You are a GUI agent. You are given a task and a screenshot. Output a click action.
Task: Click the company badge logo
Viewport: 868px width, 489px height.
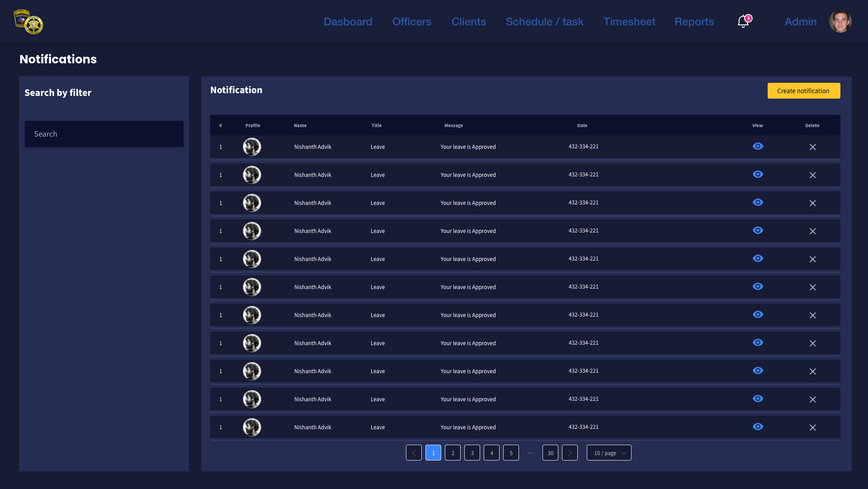point(28,22)
